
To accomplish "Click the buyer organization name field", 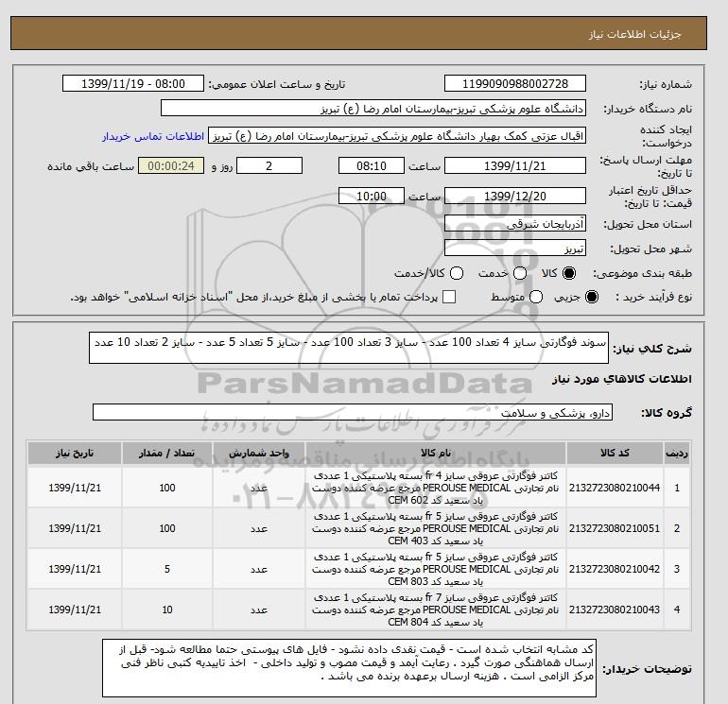I will pyautogui.click(x=373, y=108).
